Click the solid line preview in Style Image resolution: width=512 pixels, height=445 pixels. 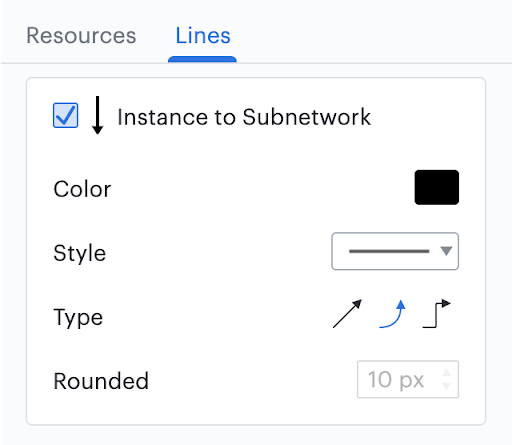click(389, 251)
